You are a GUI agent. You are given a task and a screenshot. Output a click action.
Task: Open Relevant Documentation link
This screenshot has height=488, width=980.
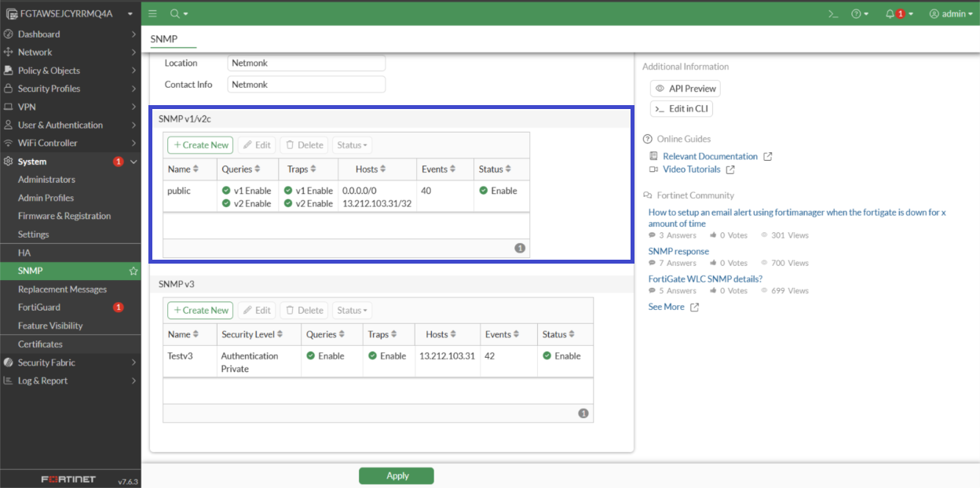(x=710, y=156)
